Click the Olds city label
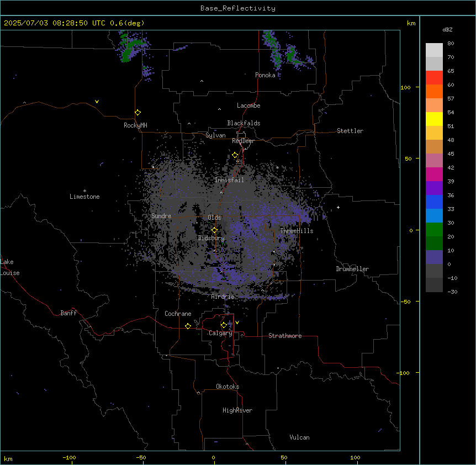Viewport: 476px width, 465px height. coord(214,218)
